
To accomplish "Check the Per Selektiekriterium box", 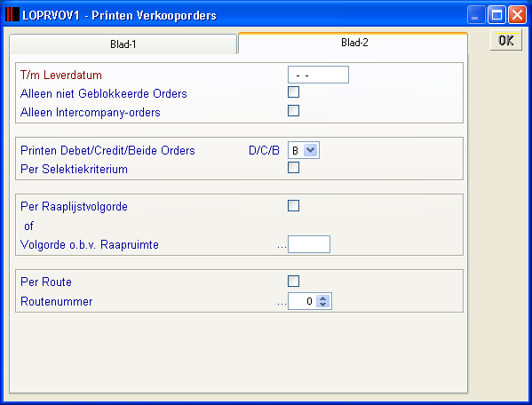I will pos(293,168).
